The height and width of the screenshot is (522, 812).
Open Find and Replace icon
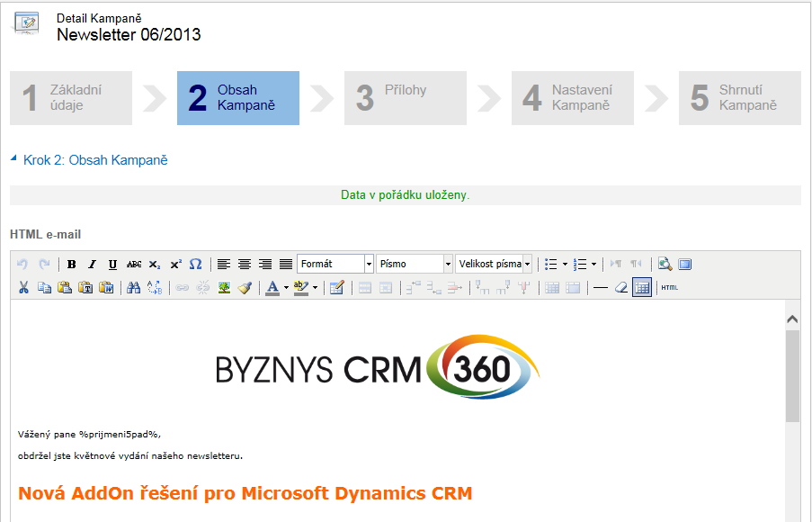click(155, 287)
